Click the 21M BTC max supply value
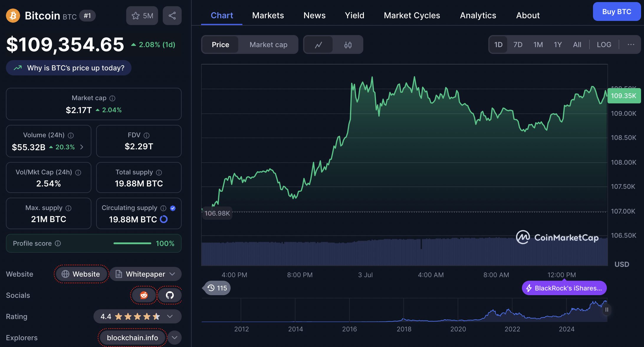Screen dimensions: 644x347 pyautogui.click(x=49, y=219)
